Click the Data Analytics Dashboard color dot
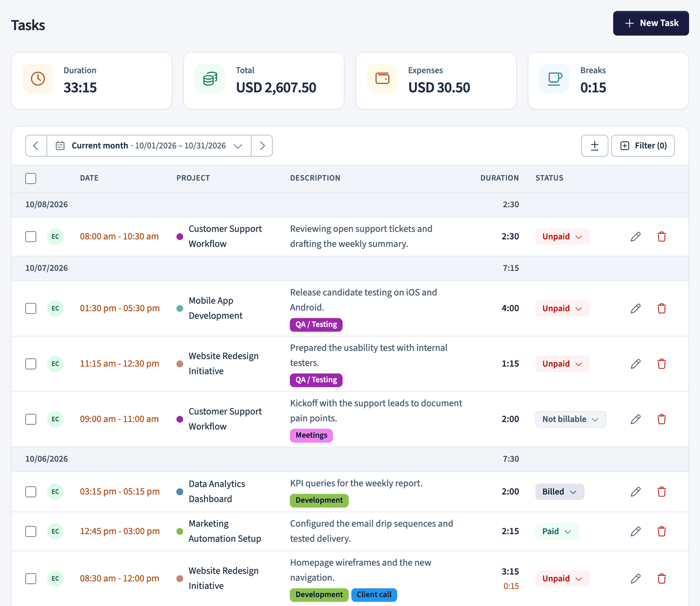Screen dimensions: 700x606 coord(180,492)
